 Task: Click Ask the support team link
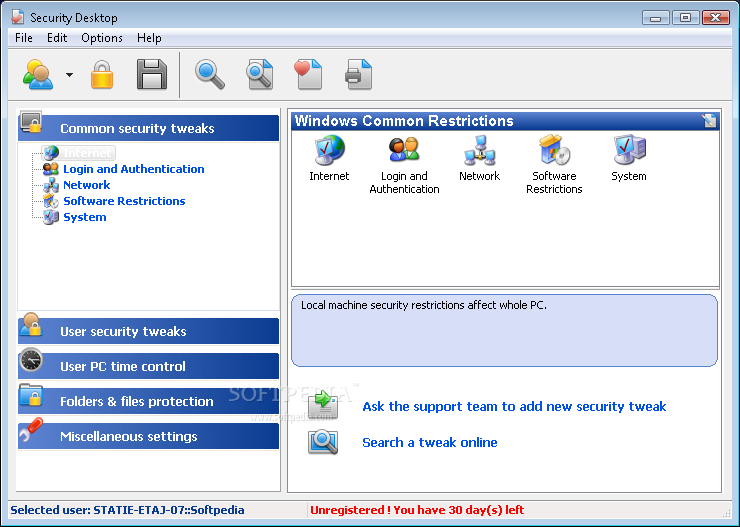[x=514, y=406]
